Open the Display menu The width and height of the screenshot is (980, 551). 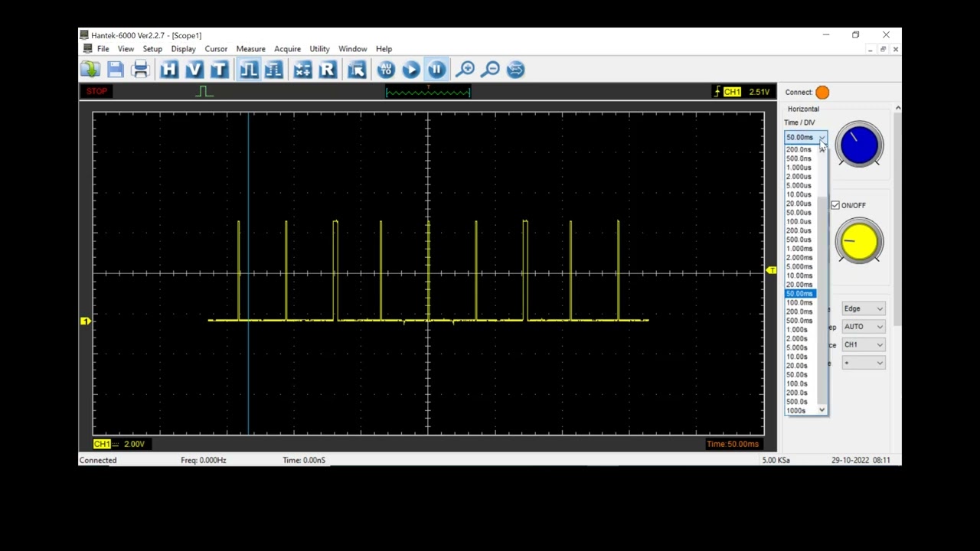(183, 49)
